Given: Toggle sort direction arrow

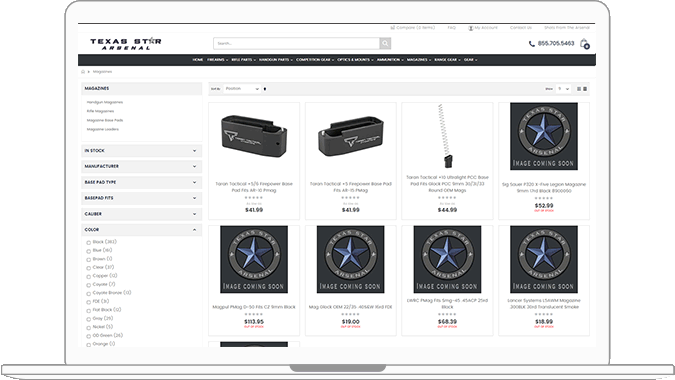Looking at the screenshot, I should 265,89.
